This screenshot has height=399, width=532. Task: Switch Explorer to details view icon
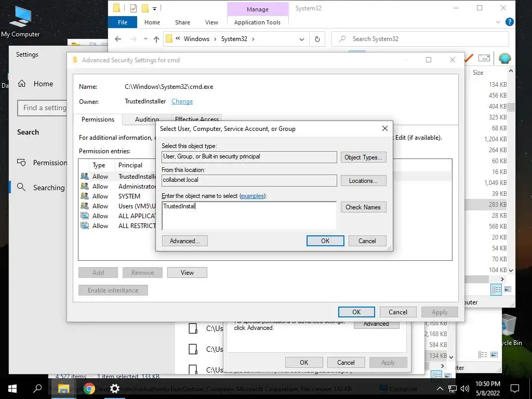496,289
